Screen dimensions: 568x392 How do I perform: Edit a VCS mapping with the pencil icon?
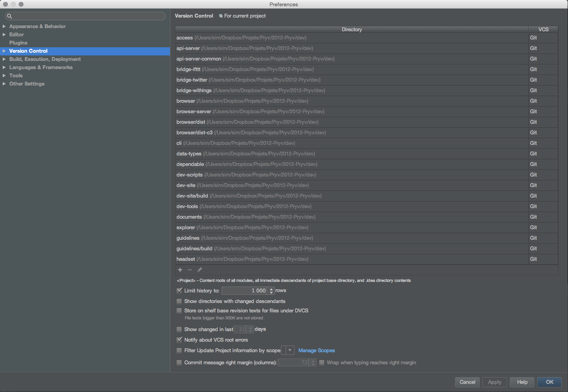(x=200, y=269)
